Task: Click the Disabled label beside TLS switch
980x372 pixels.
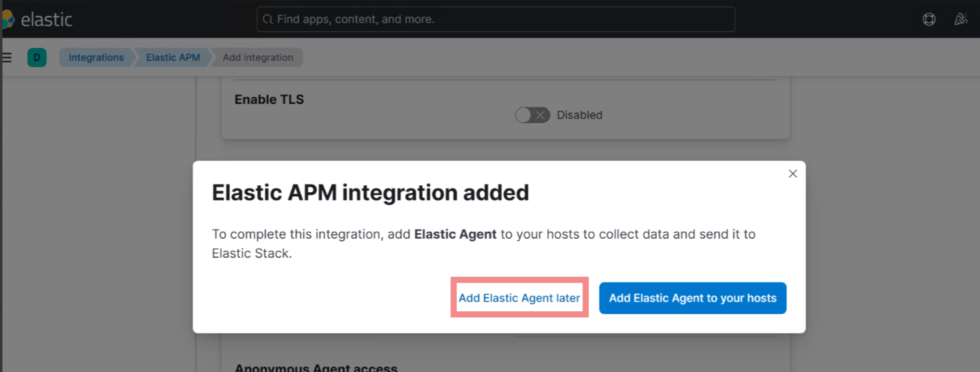Action: tap(579, 115)
